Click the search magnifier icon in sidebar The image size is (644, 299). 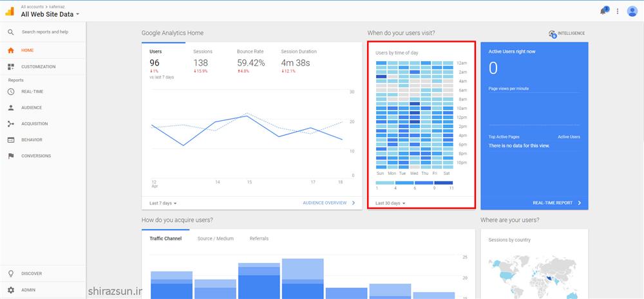(x=11, y=32)
